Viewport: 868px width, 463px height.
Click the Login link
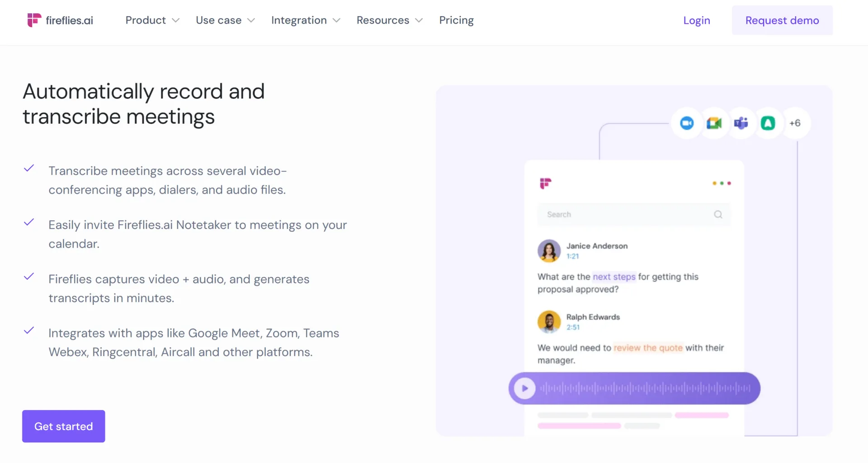click(x=697, y=20)
